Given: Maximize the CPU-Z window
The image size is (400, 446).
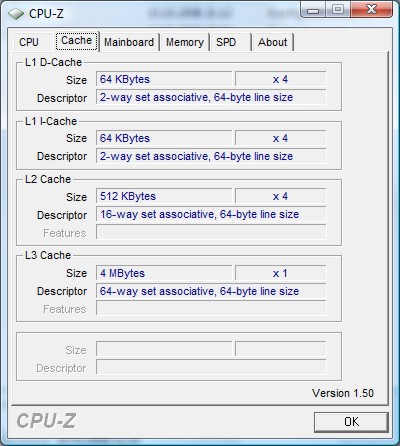Looking at the screenshot, I should 338,9.
